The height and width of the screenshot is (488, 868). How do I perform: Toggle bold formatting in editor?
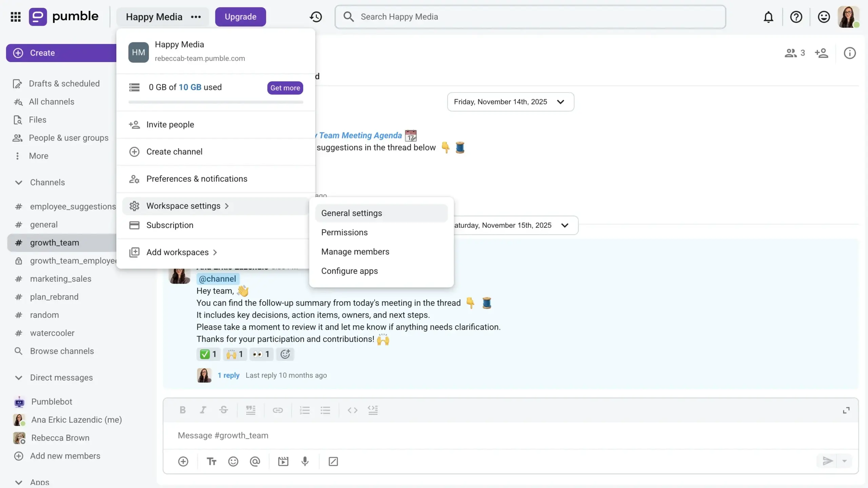coord(182,410)
